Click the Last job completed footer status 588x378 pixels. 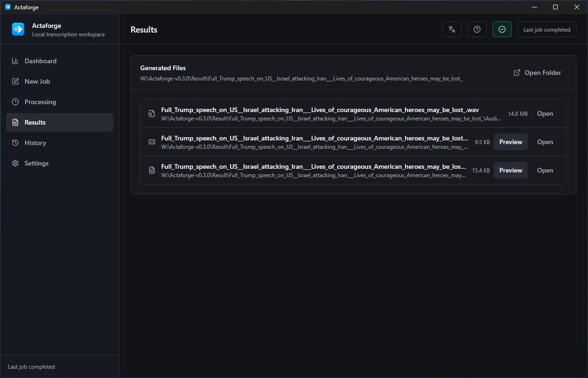31,367
